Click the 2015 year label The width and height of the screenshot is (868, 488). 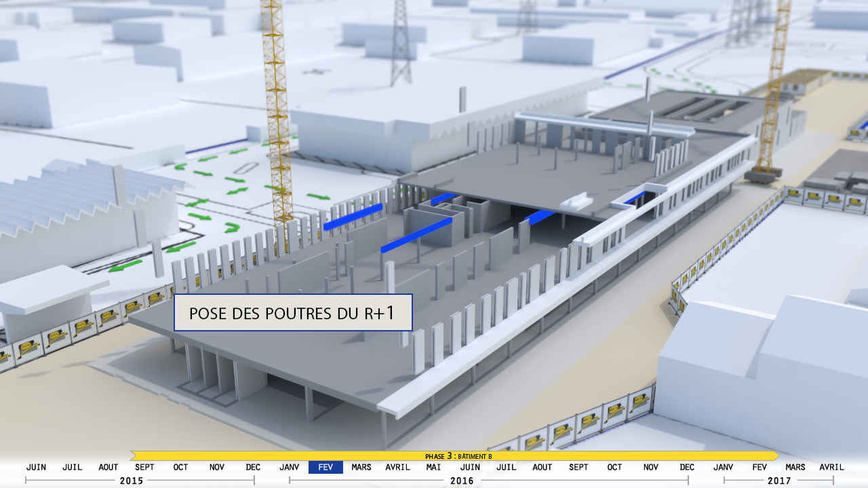point(131,481)
